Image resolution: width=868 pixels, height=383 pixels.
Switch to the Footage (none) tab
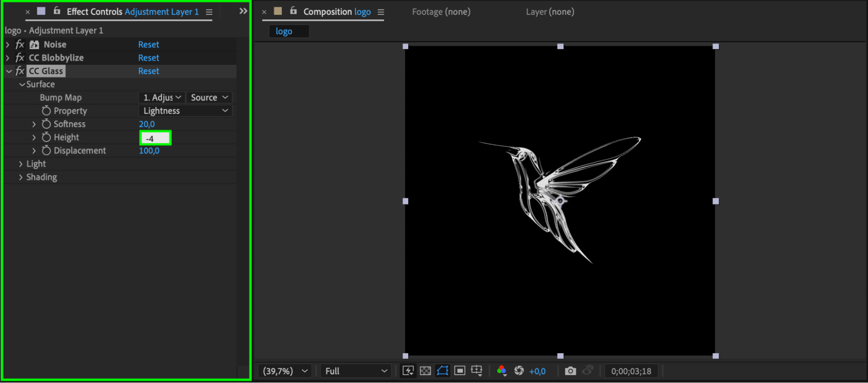click(441, 12)
